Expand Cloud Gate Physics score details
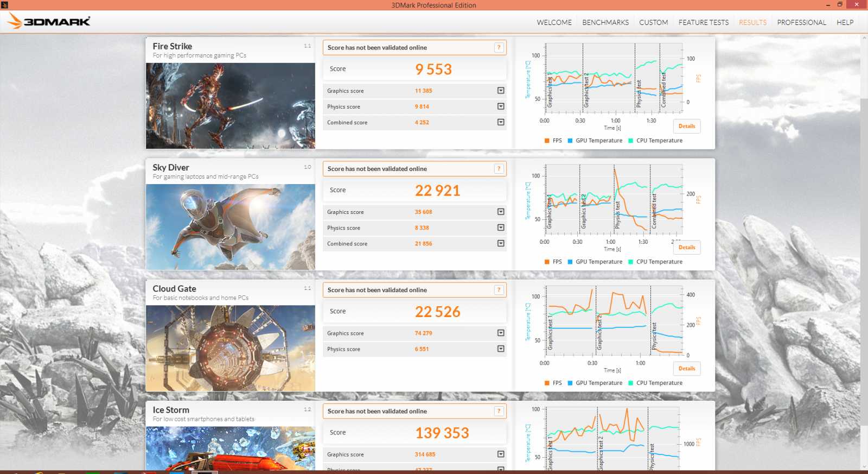This screenshot has height=474, width=868. 501,349
